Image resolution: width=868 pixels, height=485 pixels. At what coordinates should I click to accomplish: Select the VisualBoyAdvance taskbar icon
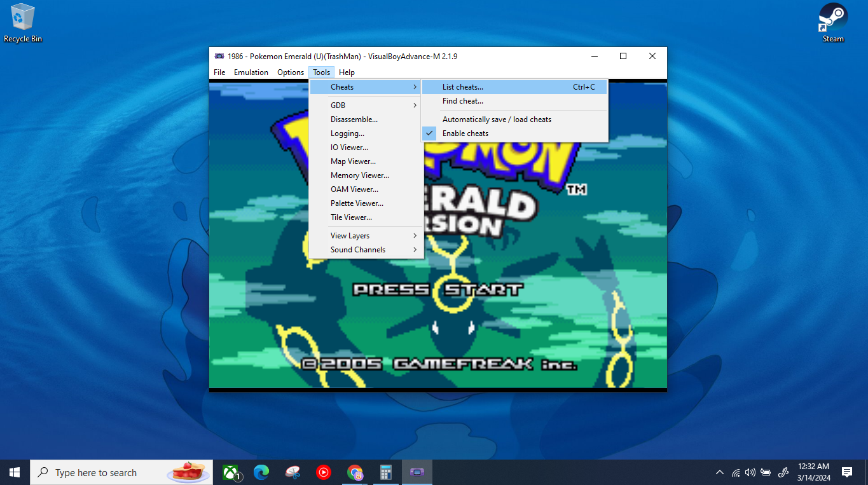[x=417, y=472]
